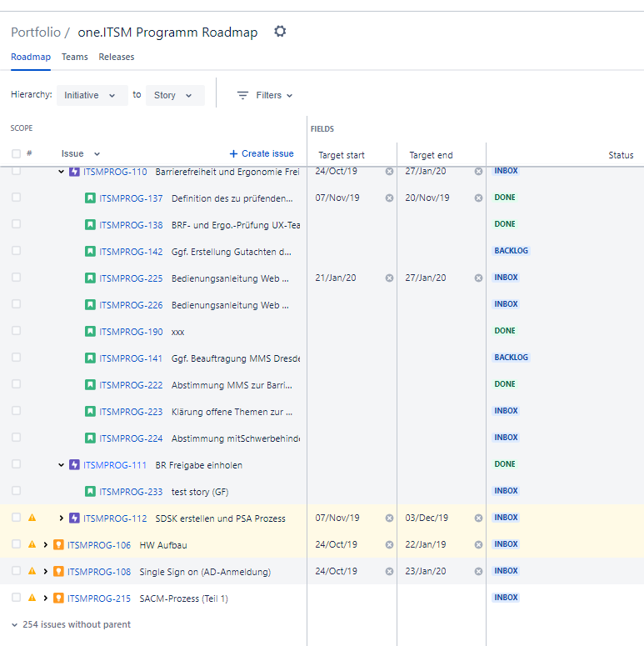Click initiative icon of ITSMPROG-215

(x=59, y=598)
